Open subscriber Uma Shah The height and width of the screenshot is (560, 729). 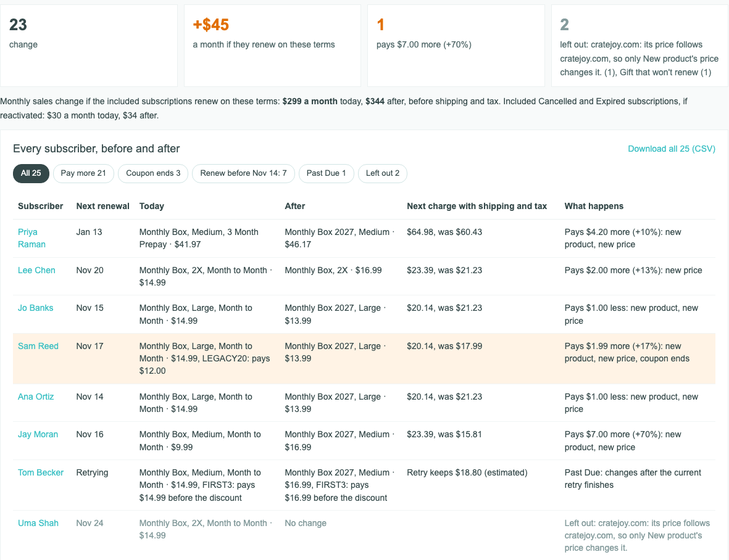point(38,523)
